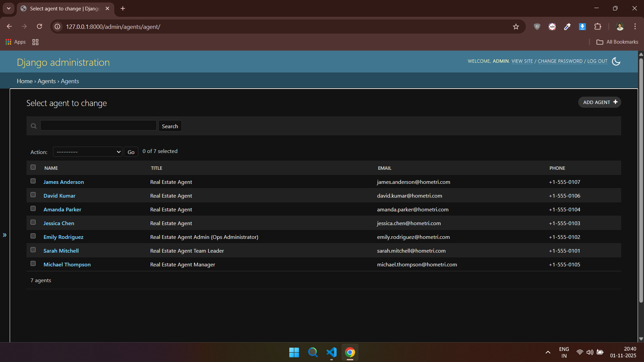The width and height of the screenshot is (644, 362).
Task: Check the Jessica Chen row checkbox
Action: click(33, 222)
